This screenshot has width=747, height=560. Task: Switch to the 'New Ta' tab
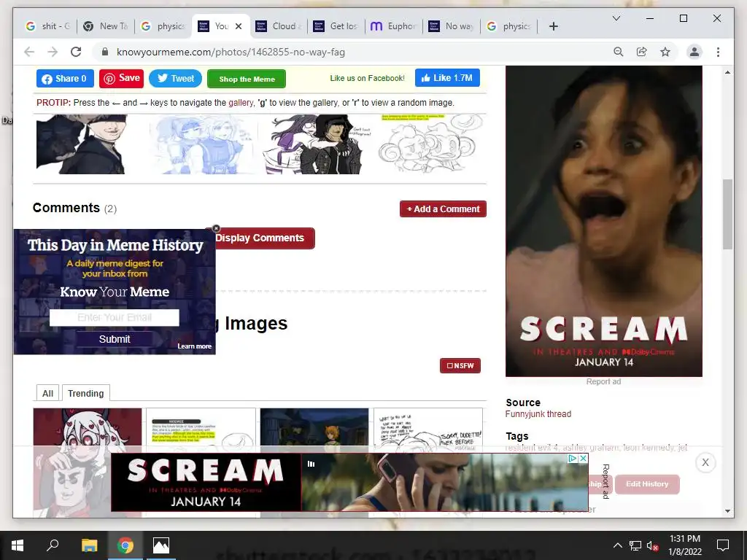pos(106,26)
